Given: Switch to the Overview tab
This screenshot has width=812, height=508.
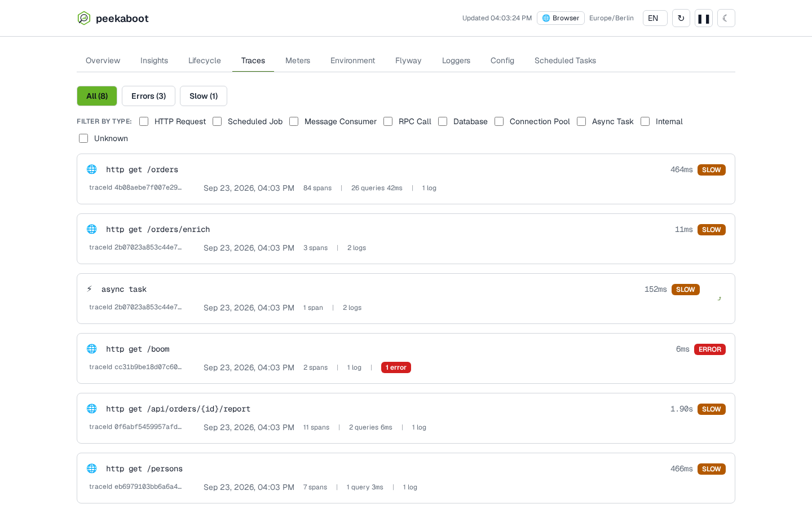Looking at the screenshot, I should (x=103, y=60).
